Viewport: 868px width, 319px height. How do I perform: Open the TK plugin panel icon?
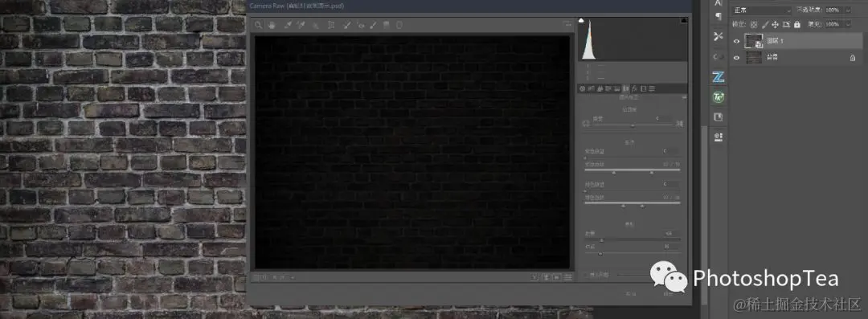pos(719,97)
